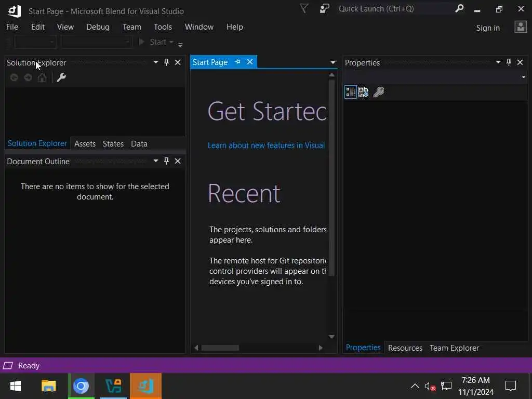Click the Solution Explorer Home icon
The image size is (532, 399).
coord(42,78)
